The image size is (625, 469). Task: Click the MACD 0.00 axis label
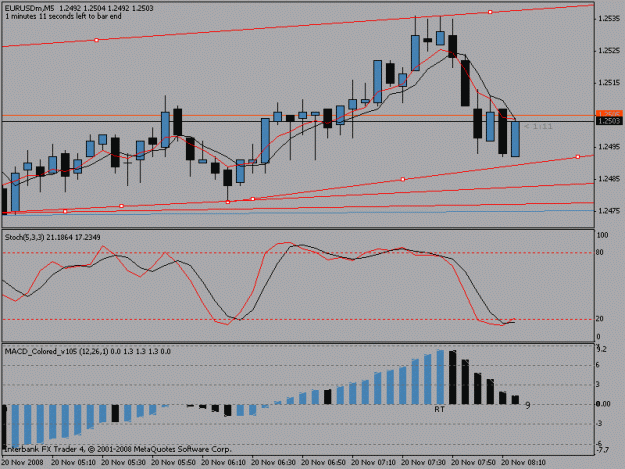tap(603, 404)
